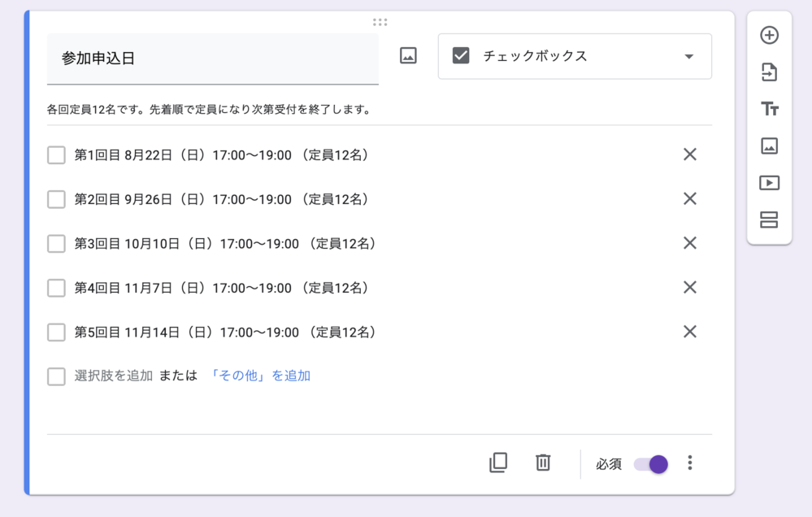Image resolution: width=812 pixels, height=517 pixels.
Task: Edit the 参加申込日 question title field
Action: 212,59
